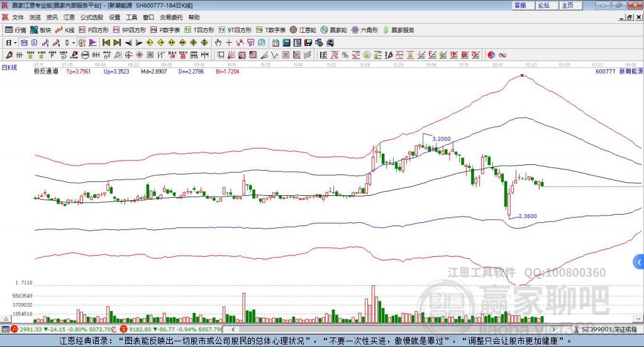Select the crosshair cursor tool
The image size is (644, 347).
[x=229, y=43]
